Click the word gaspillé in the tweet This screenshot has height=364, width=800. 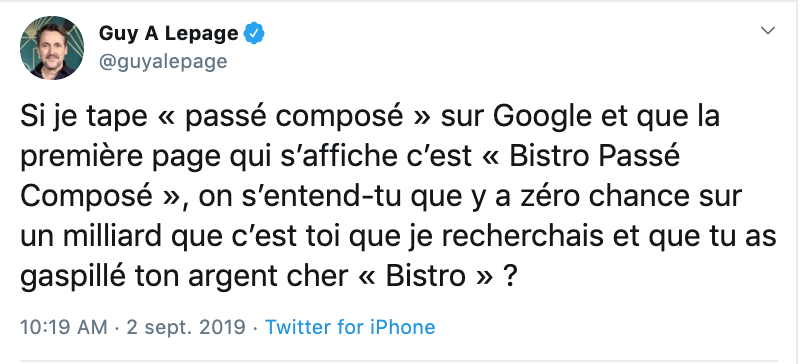[x=72, y=277]
